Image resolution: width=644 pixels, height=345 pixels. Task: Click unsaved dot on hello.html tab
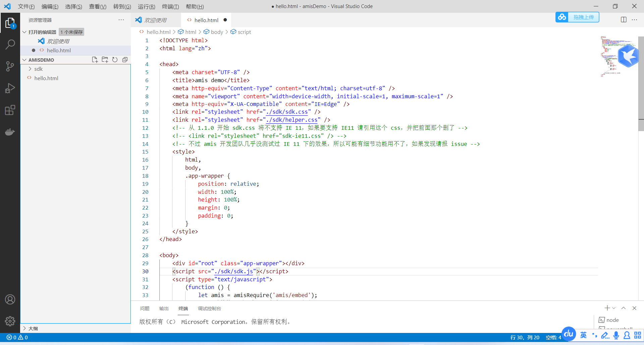(225, 20)
